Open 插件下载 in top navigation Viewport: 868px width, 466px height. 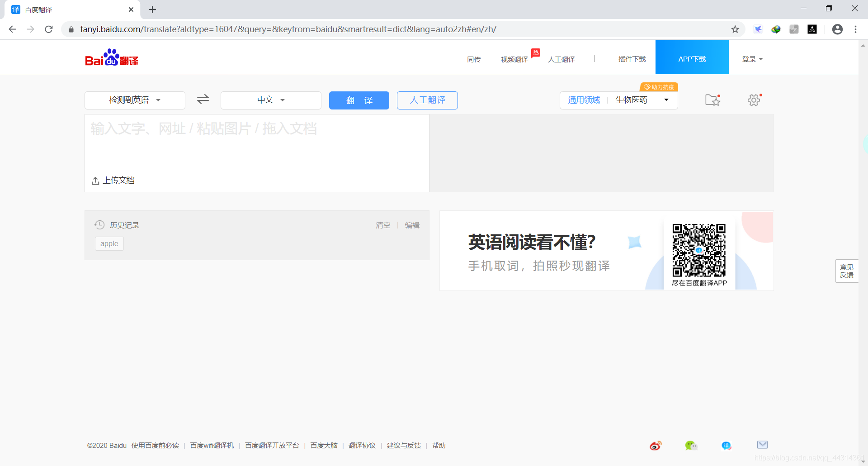(x=632, y=59)
